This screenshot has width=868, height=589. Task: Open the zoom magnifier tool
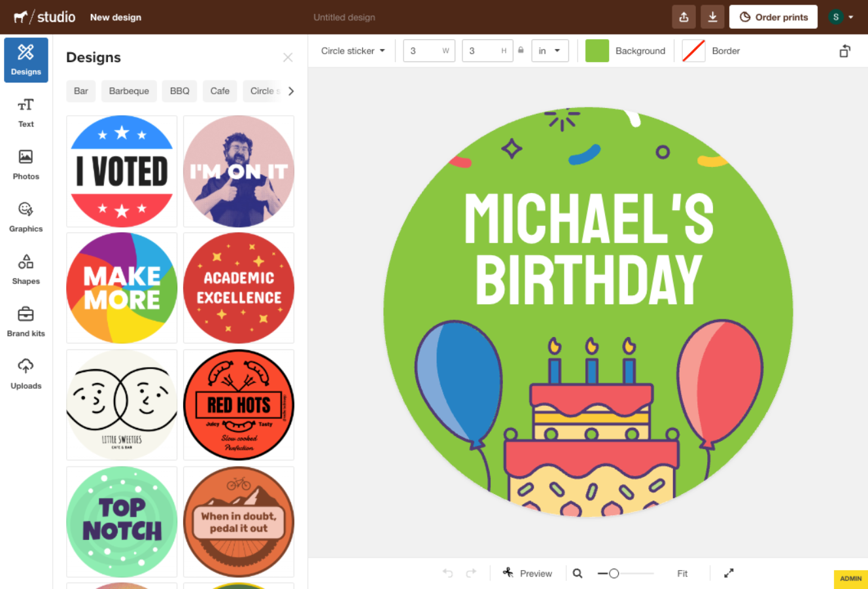point(577,573)
